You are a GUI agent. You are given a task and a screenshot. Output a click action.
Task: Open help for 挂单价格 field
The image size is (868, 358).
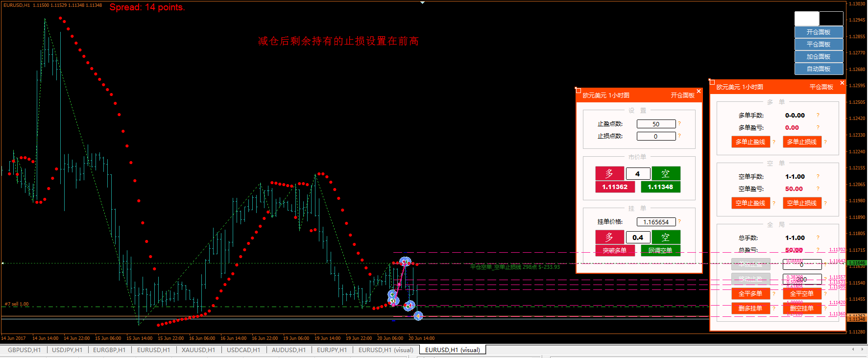tap(679, 222)
